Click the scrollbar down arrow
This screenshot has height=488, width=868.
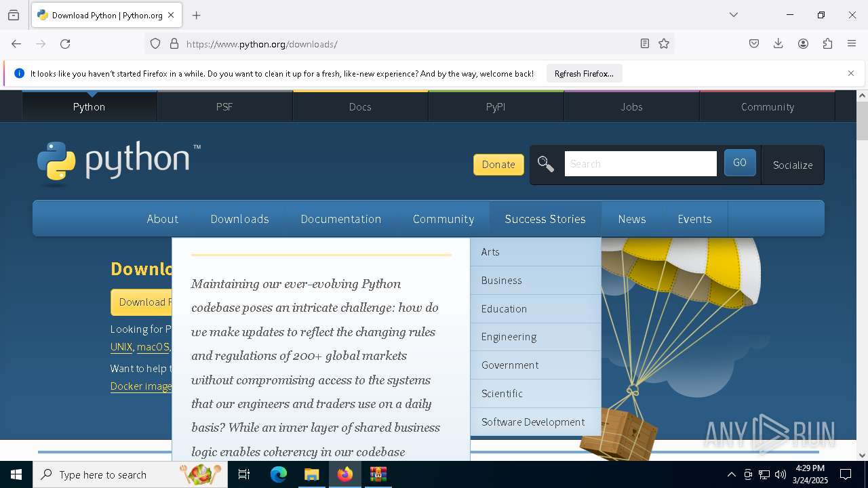(x=862, y=455)
